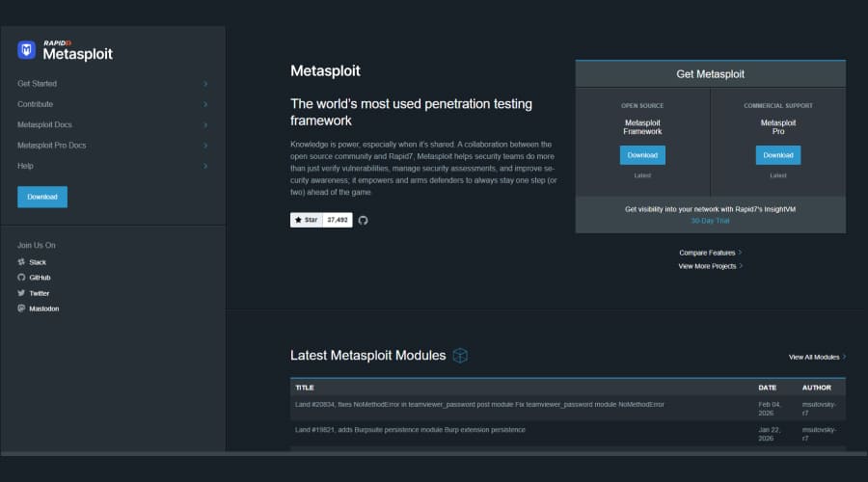Star the repository with Star button

[306, 220]
